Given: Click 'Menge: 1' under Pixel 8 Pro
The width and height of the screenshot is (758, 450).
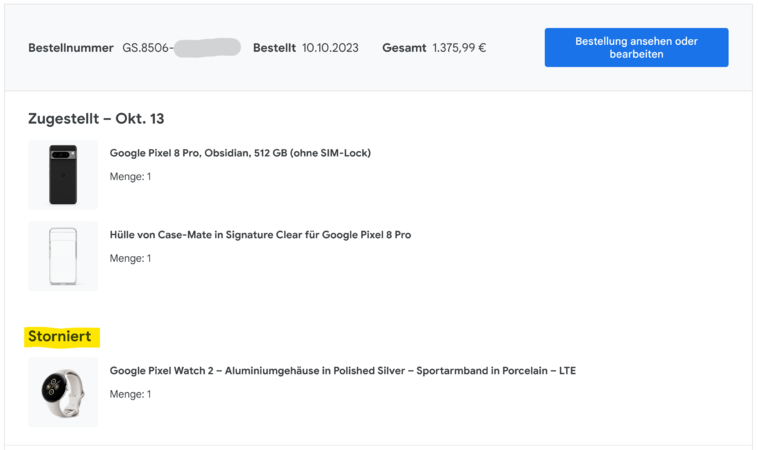Looking at the screenshot, I should [x=130, y=176].
